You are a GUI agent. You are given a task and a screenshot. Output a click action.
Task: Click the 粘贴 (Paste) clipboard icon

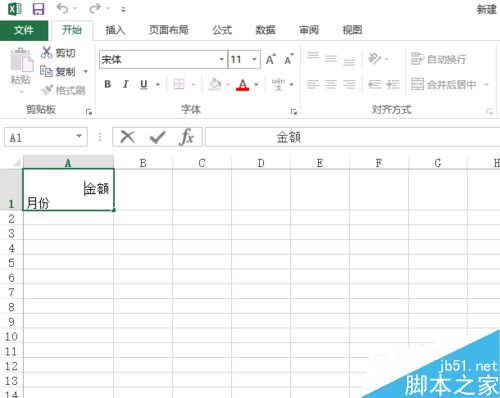[22, 60]
